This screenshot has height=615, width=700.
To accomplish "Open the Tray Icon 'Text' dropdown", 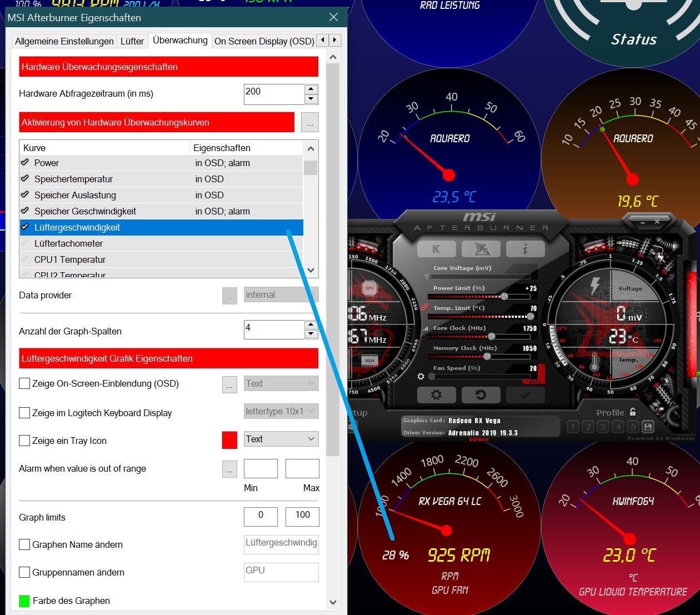I will coord(282,439).
